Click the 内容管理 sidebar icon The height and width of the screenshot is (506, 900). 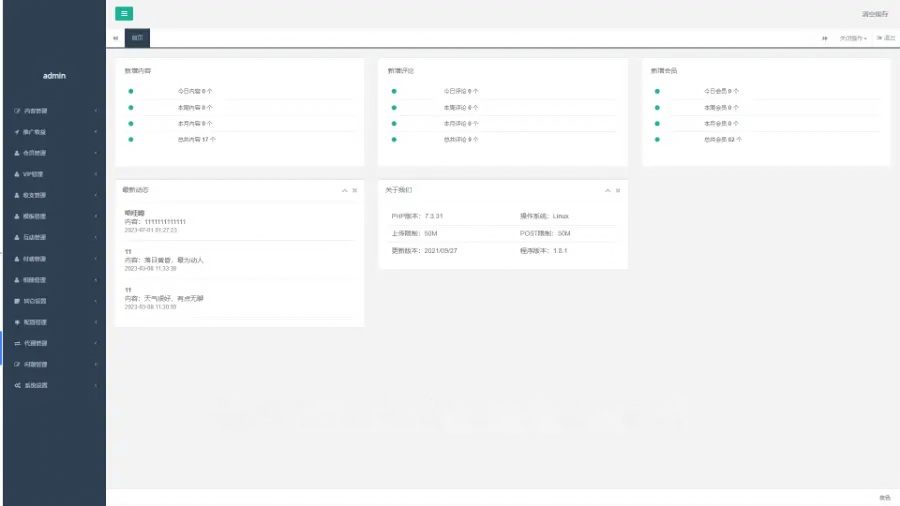tap(17, 111)
